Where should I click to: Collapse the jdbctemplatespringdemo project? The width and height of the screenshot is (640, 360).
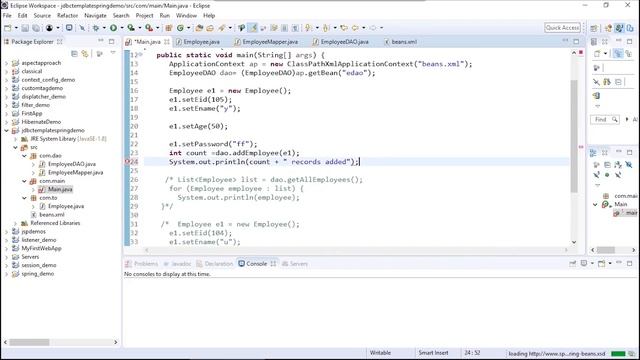coord(6,131)
